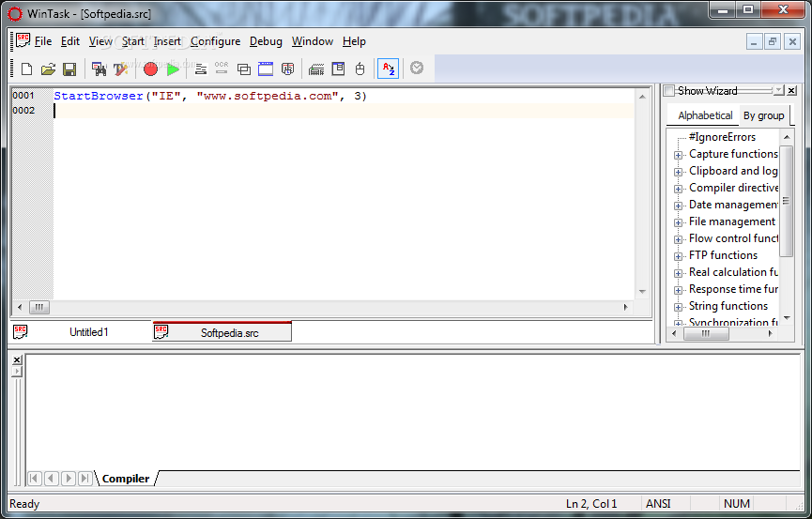Expand the String functions group
This screenshot has width=812, height=519.
678,307
